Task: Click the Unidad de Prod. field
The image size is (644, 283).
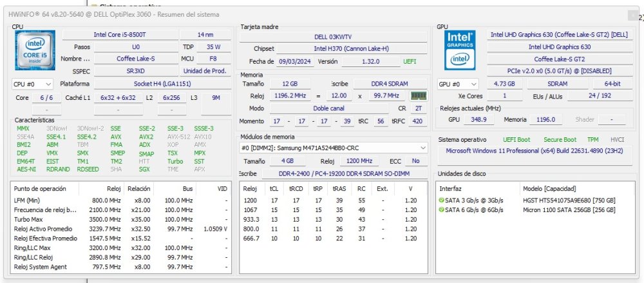Action: 205,71
